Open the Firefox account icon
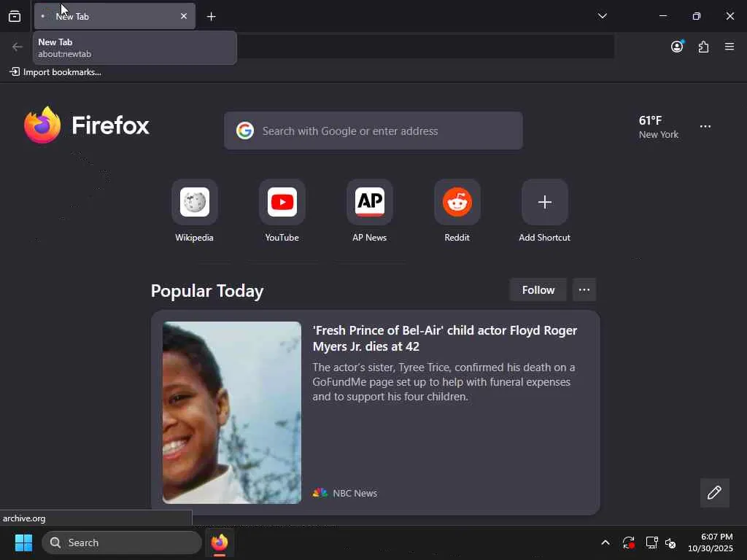 [677, 46]
